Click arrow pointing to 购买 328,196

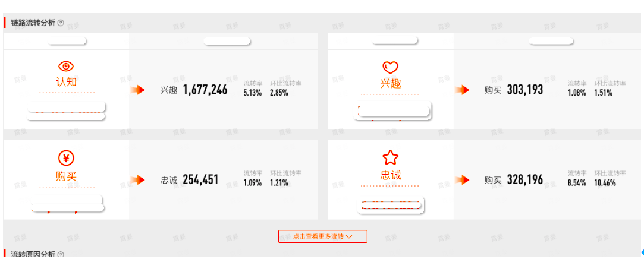[x=462, y=179]
